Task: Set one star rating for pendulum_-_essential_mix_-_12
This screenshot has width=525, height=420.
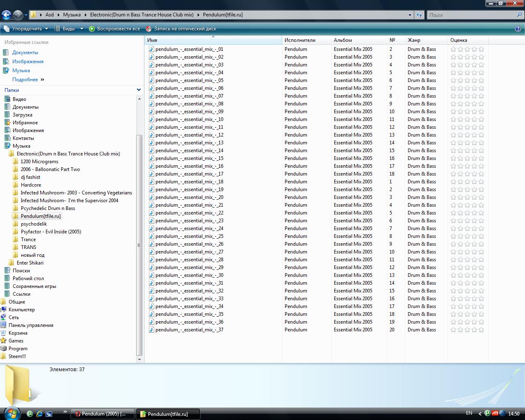Action: coord(453,135)
